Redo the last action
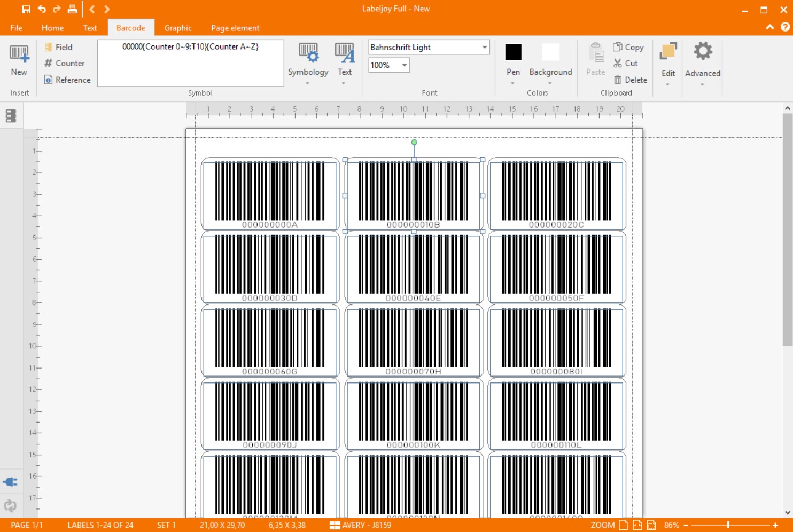 click(57, 9)
